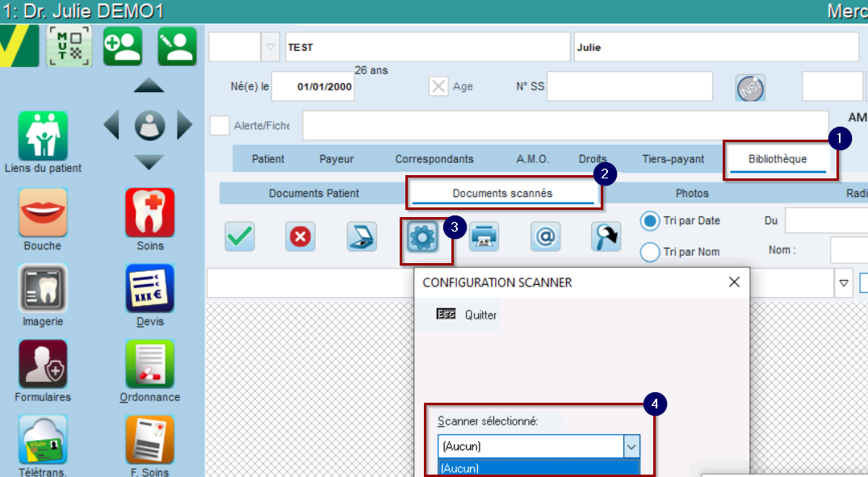Click the INS round badge icon
Screen dimensions: 868x477
(751, 87)
